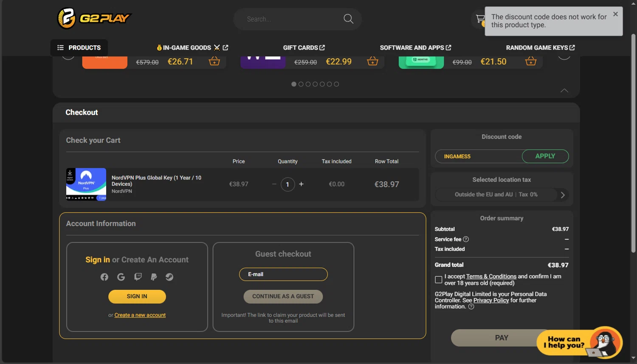The height and width of the screenshot is (364, 637).
Task: Select the fourth carousel page dot
Action: [x=315, y=84]
